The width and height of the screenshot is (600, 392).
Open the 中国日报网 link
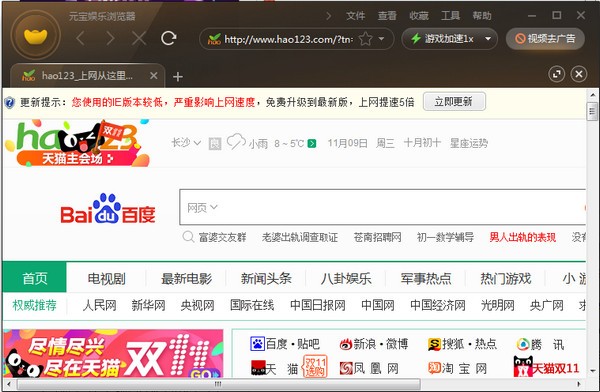(318, 305)
